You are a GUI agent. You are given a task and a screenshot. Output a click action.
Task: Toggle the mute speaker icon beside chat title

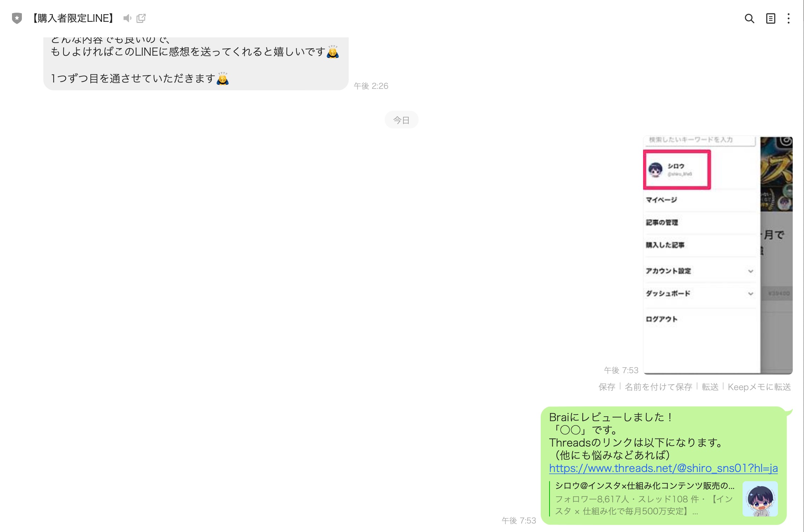127,18
